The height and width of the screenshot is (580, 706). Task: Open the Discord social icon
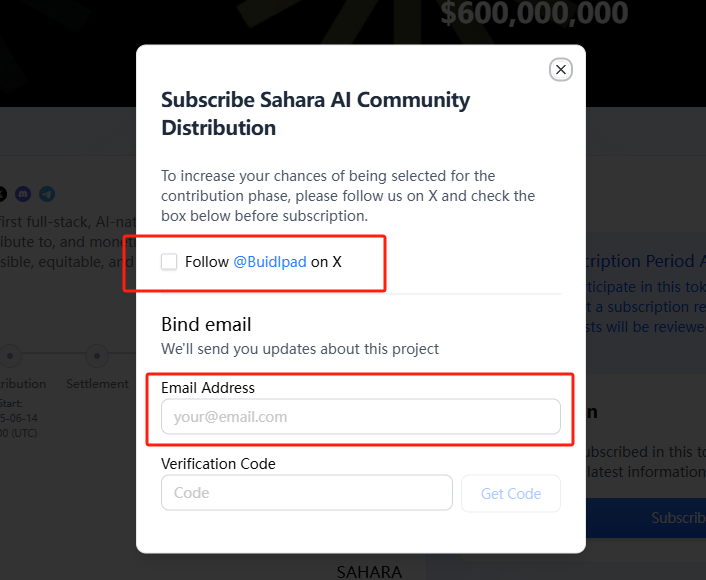click(23, 194)
